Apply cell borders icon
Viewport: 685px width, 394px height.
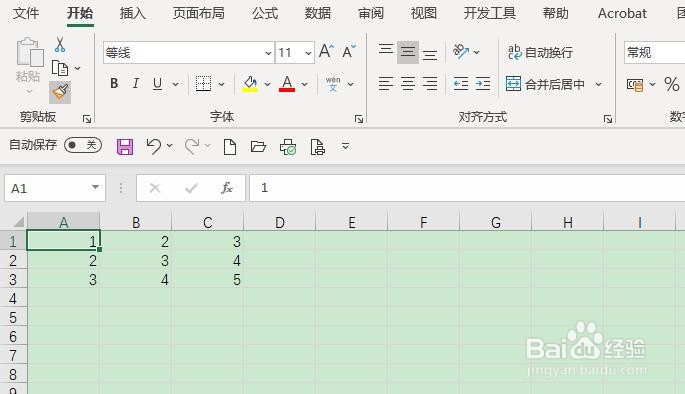click(203, 83)
